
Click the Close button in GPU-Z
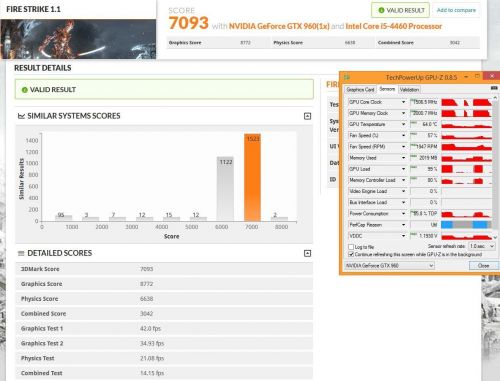[x=483, y=266]
